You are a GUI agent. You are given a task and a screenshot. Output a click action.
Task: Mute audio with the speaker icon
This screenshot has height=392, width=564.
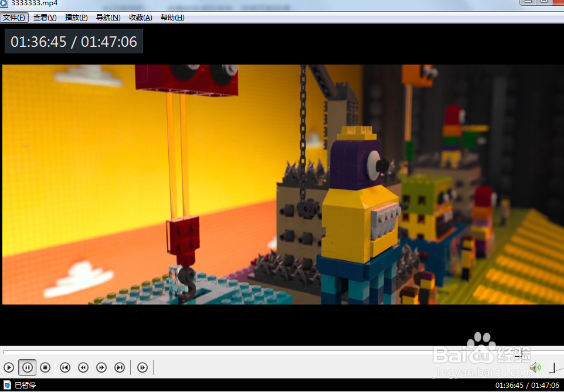pos(535,367)
